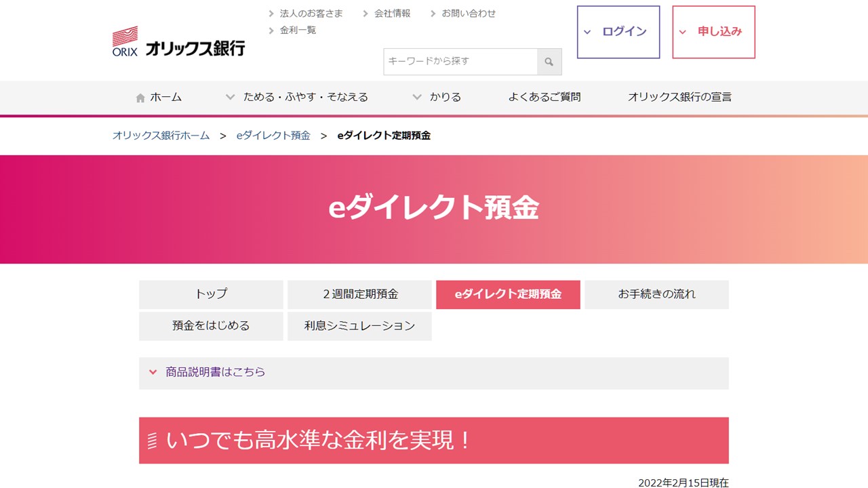Open the ログイン dropdown
Image resolution: width=868 pixels, height=488 pixels.
[x=618, y=32]
